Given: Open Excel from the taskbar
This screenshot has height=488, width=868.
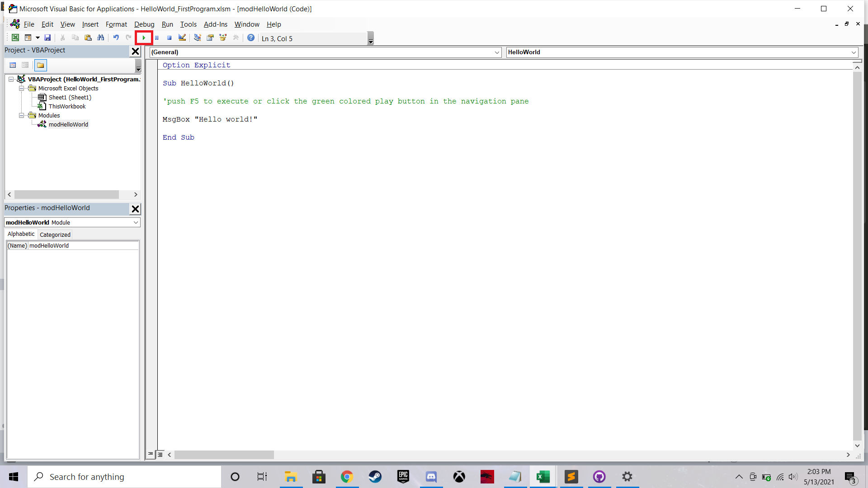Looking at the screenshot, I should 543,477.
